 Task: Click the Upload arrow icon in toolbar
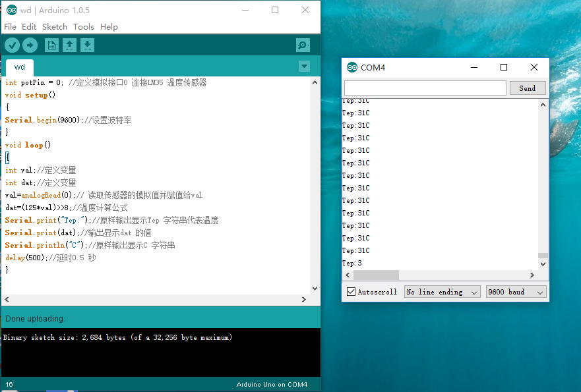tap(30, 45)
